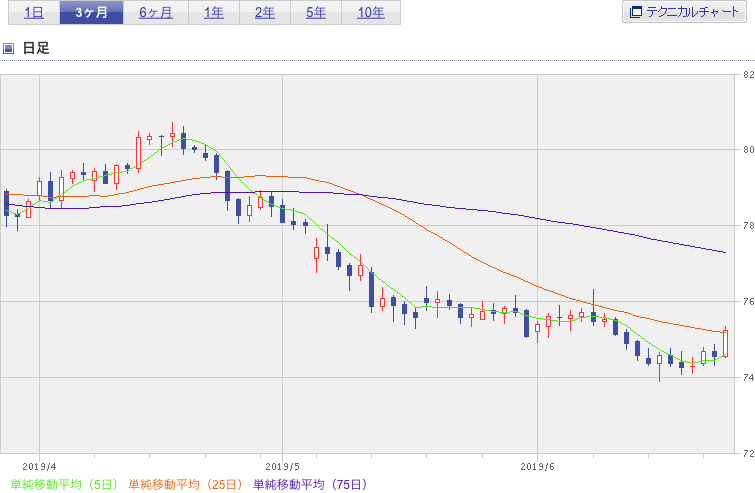Click the 80 price axis label

(x=749, y=150)
